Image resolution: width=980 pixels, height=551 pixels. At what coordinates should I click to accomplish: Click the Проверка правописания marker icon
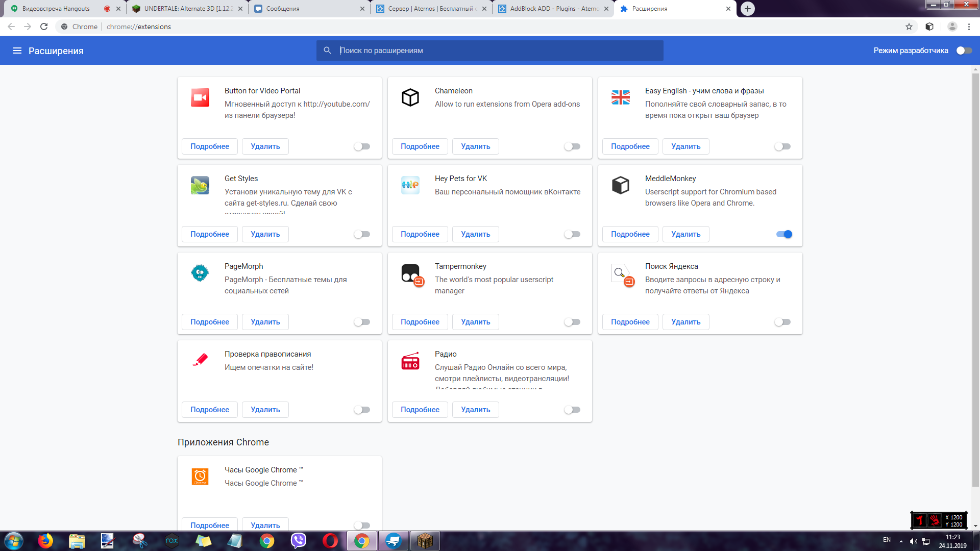point(200,361)
